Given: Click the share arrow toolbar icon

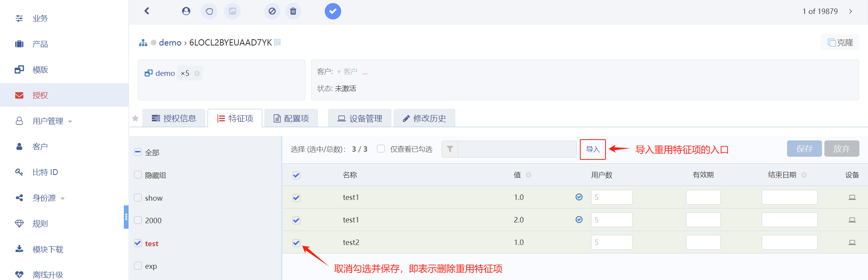Looking at the screenshot, I should (x=232, y=11).
